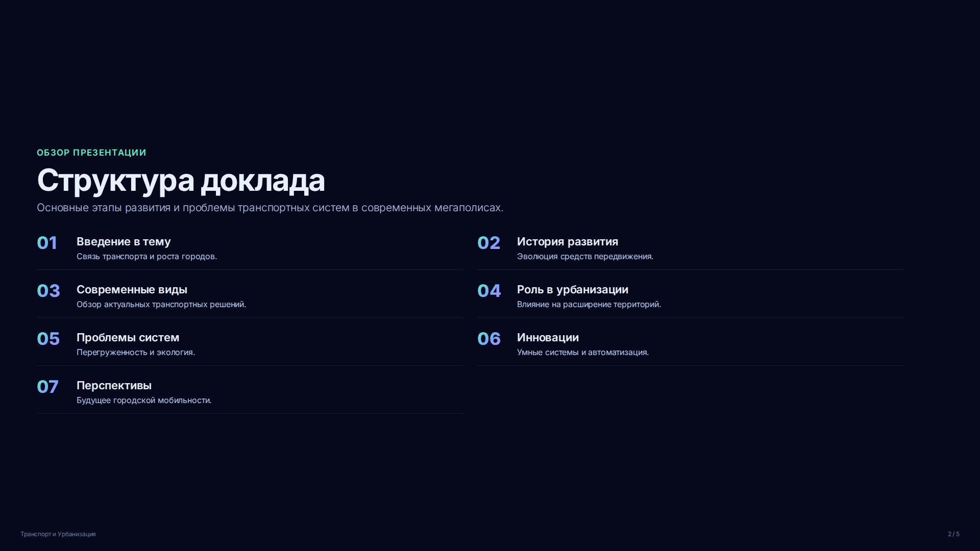This screenshot has width=980, height=551.
Task: Select 'Проблемы систем' item title
Action: click(x=128, y=338)
